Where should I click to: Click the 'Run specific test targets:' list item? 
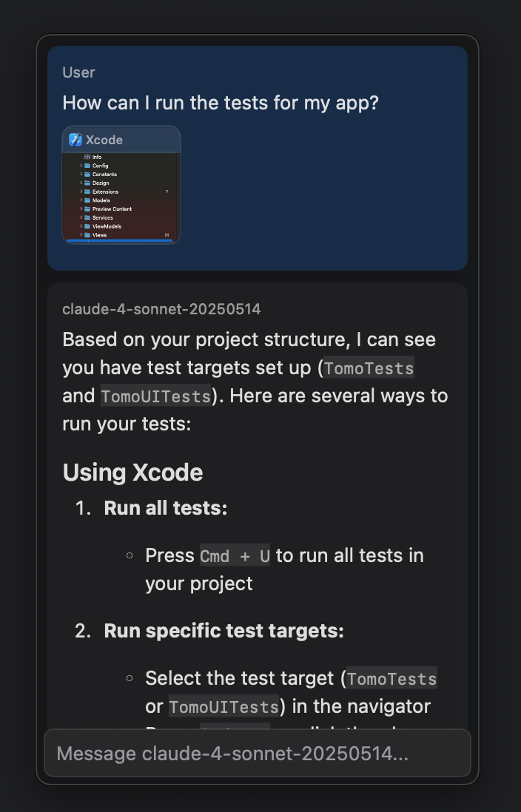(x=223, y=631)
